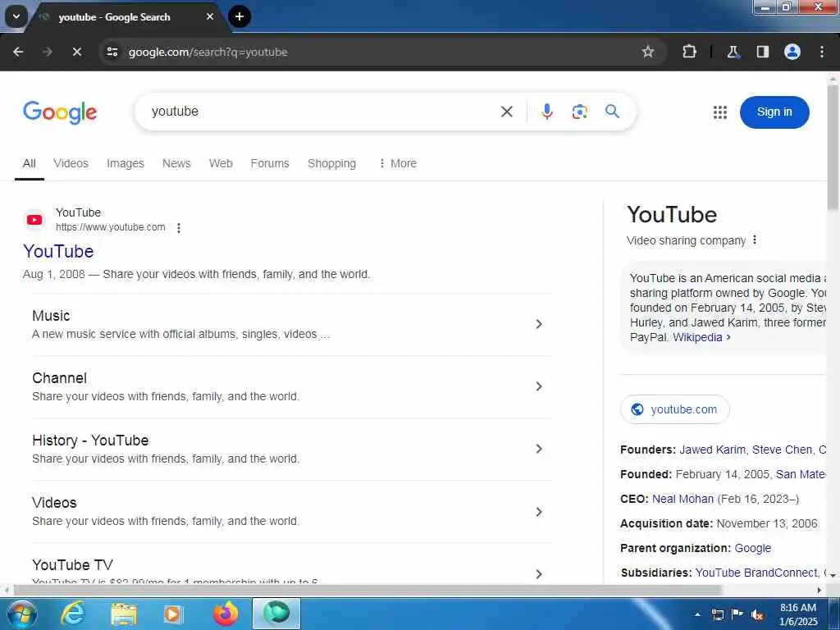
Task: Launch Internet Explorer from taskbar
Action: [72, 614]
